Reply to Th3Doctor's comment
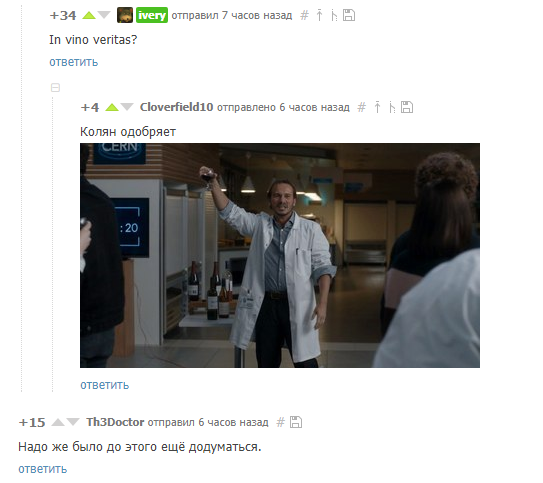The width and height of the screenshot is (543, 483). point(43,469)
